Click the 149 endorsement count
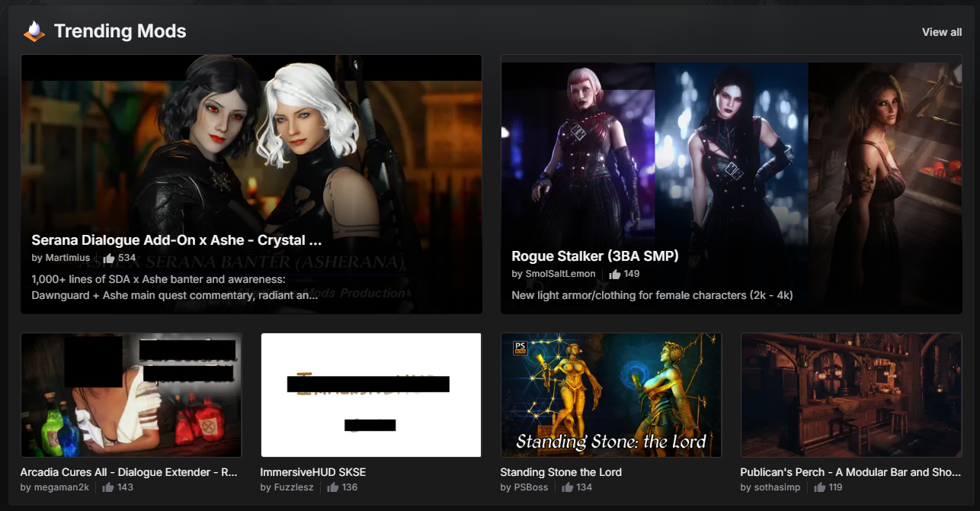980x511 pixels. (x=632, y=274)
